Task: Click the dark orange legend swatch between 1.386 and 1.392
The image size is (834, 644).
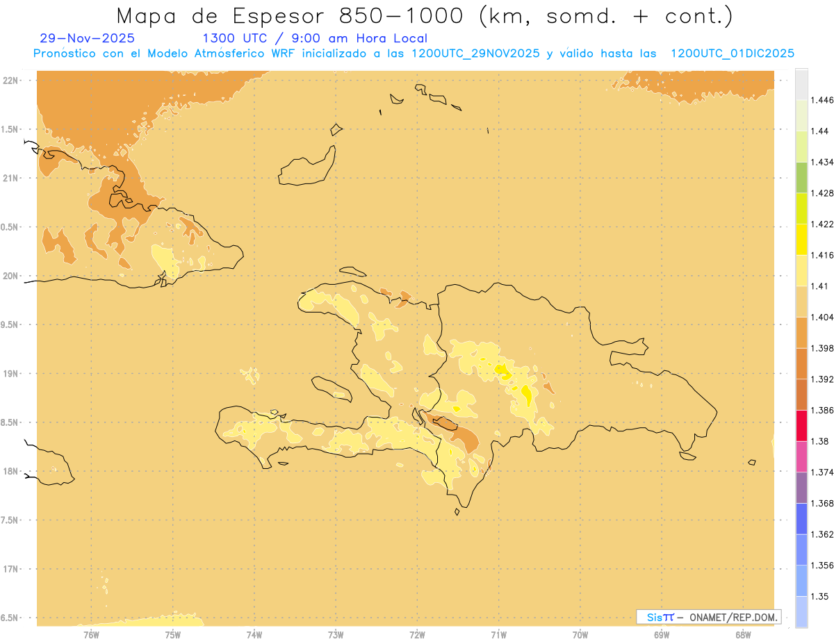Action: coord(801,395)
